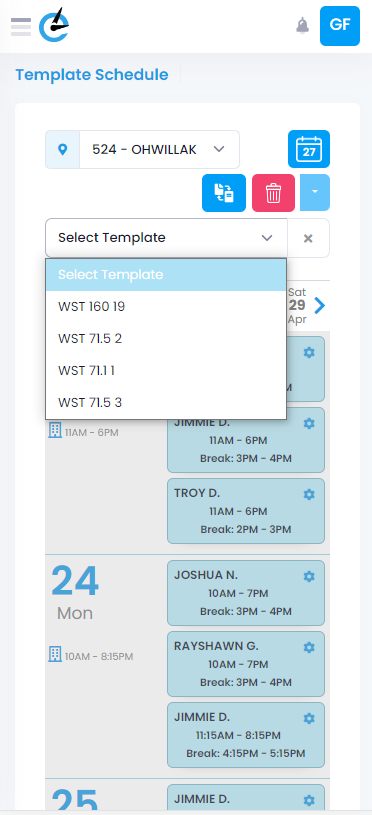The height and width of the screenshot is (815, 372).
Task: Open the 524 - OHWILLAK location dropdown
Action: [142, 150]
